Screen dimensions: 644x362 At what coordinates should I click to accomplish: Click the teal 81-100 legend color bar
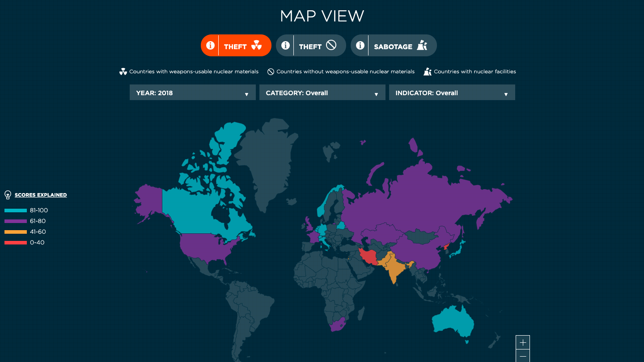tap(14, 210)
